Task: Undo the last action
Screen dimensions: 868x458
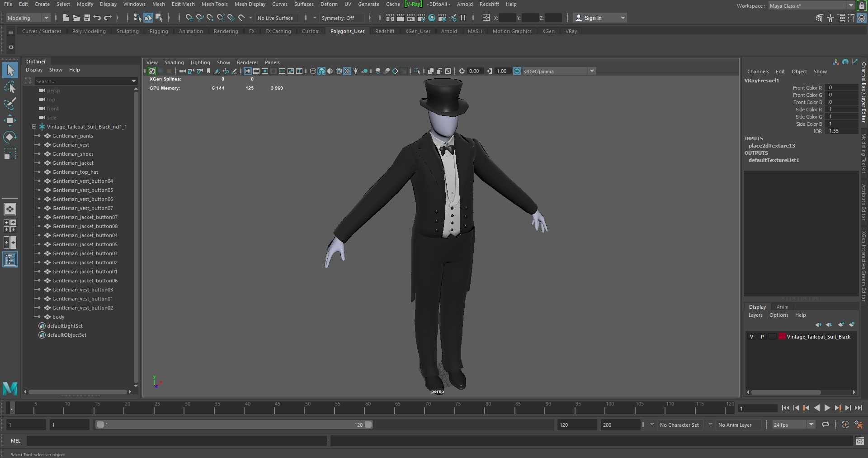Action: [x=97, y=18]
